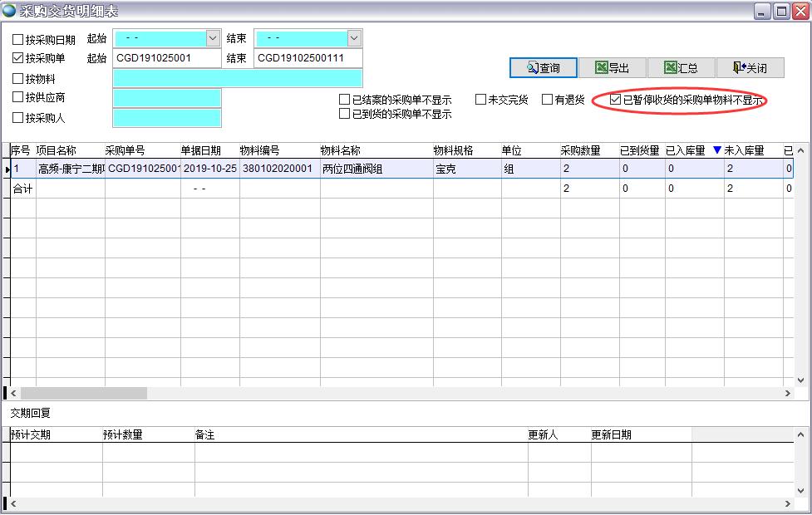812x515 pixels.
Task: Click inside the 按供应商 input field
Action: pos(166,98)
